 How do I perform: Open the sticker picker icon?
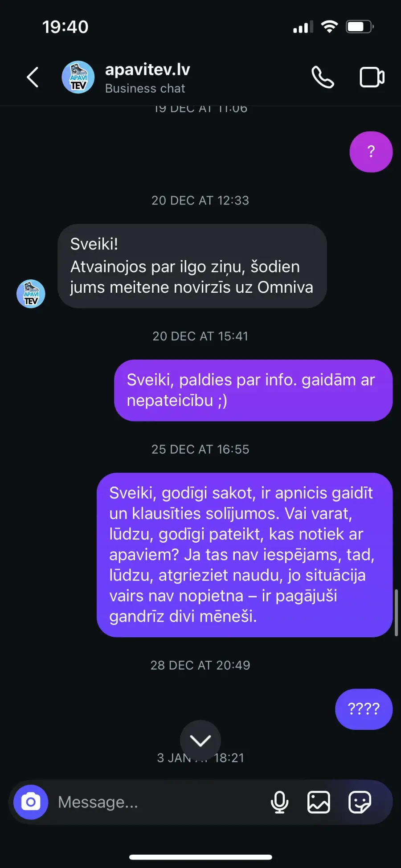(360, 802)
